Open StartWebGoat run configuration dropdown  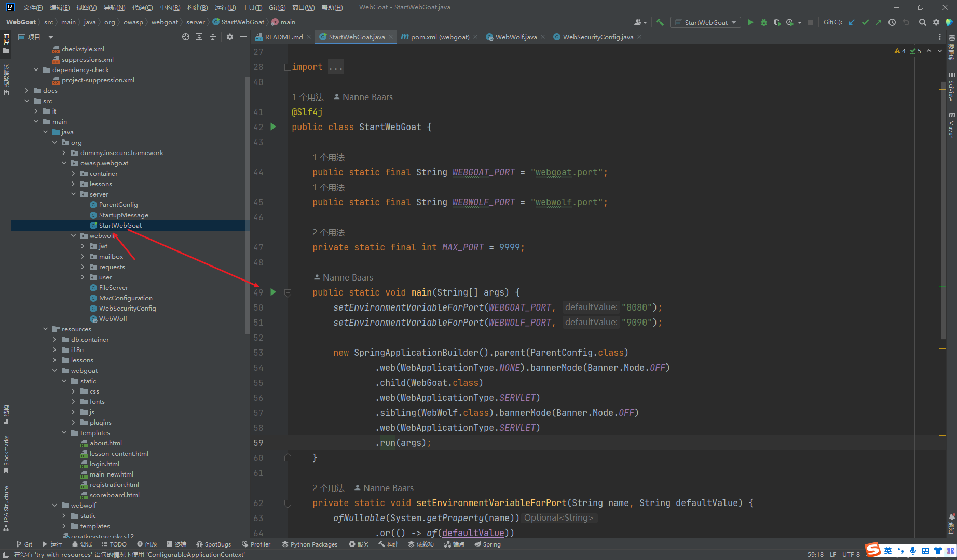click(706, 22)
